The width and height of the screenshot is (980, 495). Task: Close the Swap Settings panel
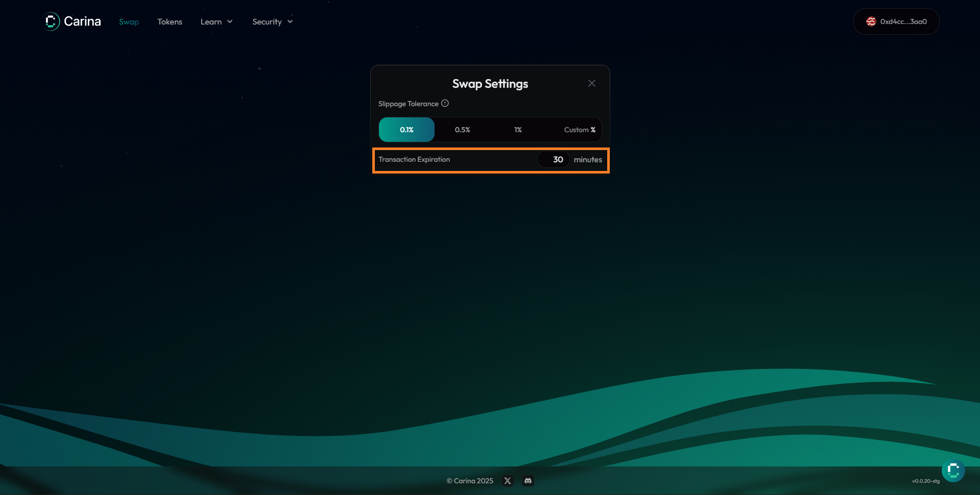tap(591, 83)
